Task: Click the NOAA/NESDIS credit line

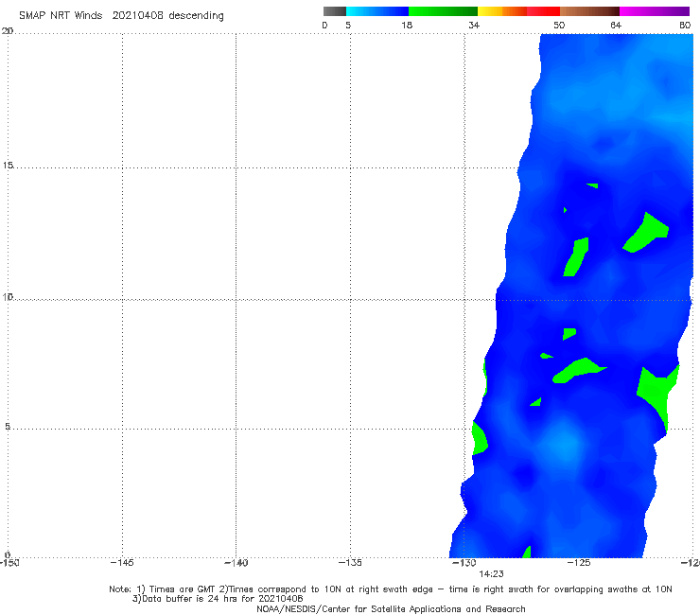Action: point(391,609)
